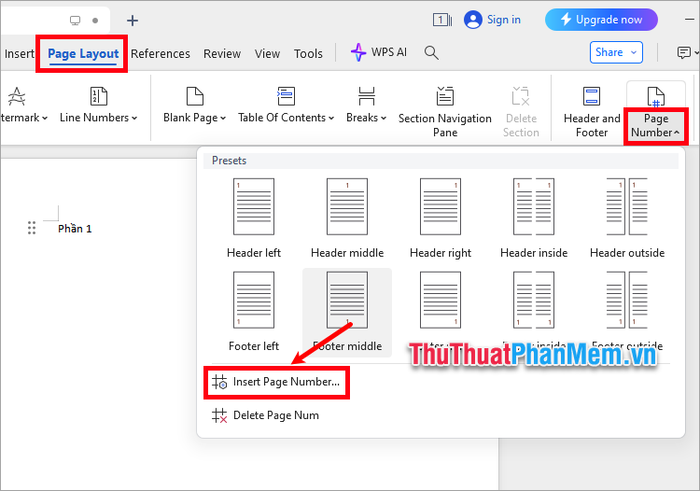
Task: Expand the Breaks dropdown
Action: pyautogui.click(x=383, y=118)
